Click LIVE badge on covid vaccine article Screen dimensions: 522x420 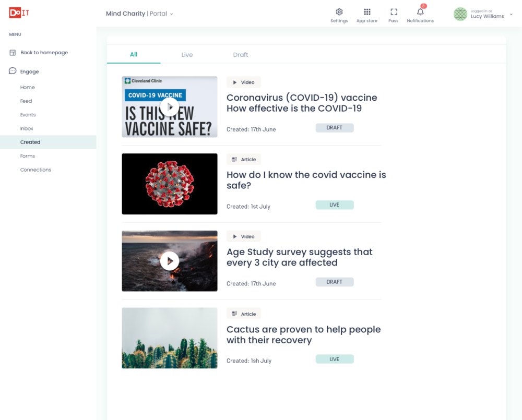pos(334,205)
